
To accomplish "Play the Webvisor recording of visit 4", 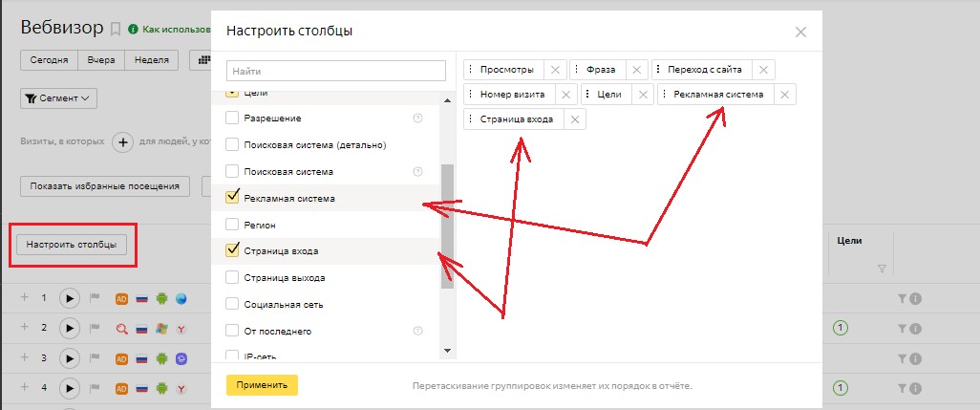I will (x=70, y=388).
